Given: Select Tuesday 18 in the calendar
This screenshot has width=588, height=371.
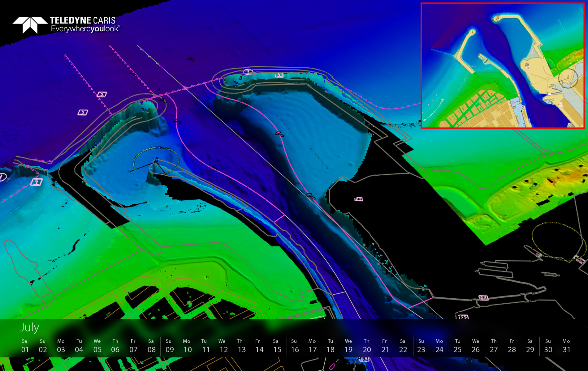Looking at the screenshot, I should tap(331, 346).
